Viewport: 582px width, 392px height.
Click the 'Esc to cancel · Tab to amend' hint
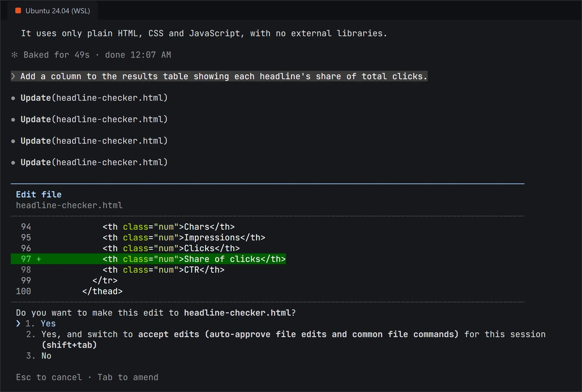[x=87, y=377]
